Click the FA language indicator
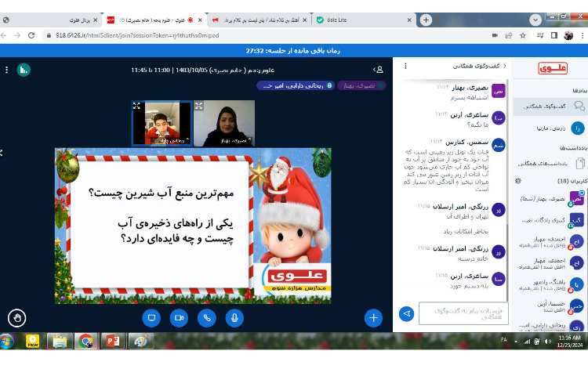The height and width of the screenshot is (376, 588). (503, 340)
